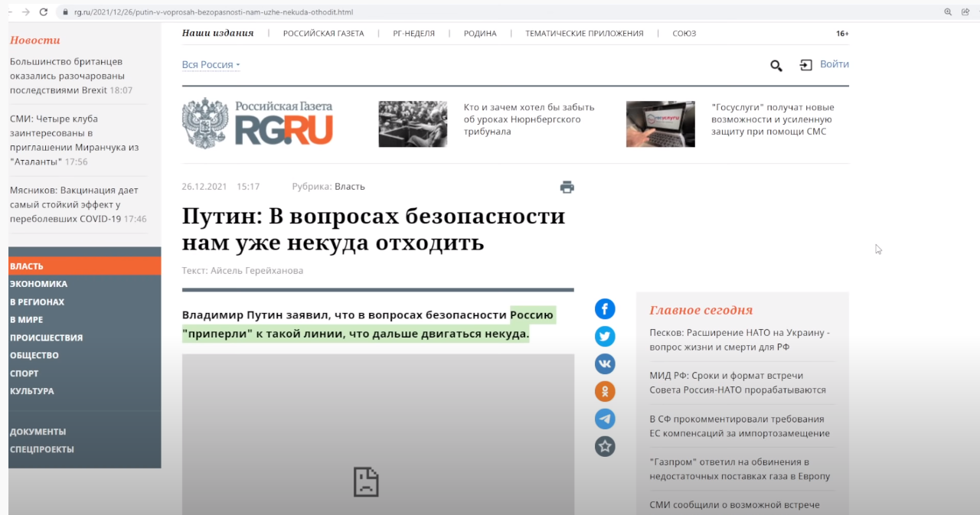
Task: Click the broken video placeholder icon
Action: (x=366, y=482)
